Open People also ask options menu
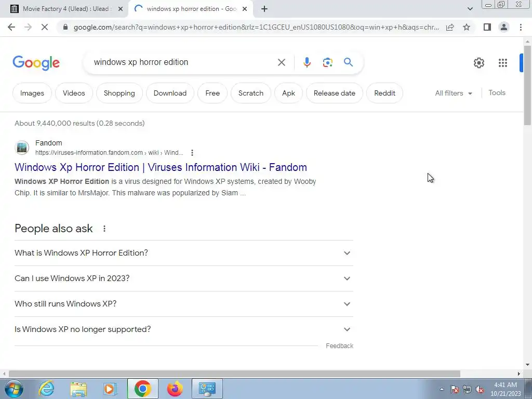The image size is (532, 399). point(104,229)
